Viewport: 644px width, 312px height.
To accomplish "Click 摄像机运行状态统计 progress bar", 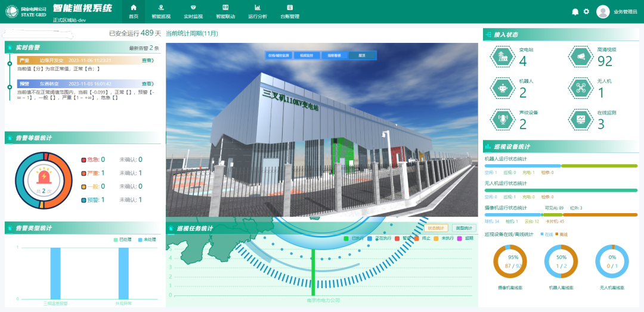I will click(x=561, y=215).
